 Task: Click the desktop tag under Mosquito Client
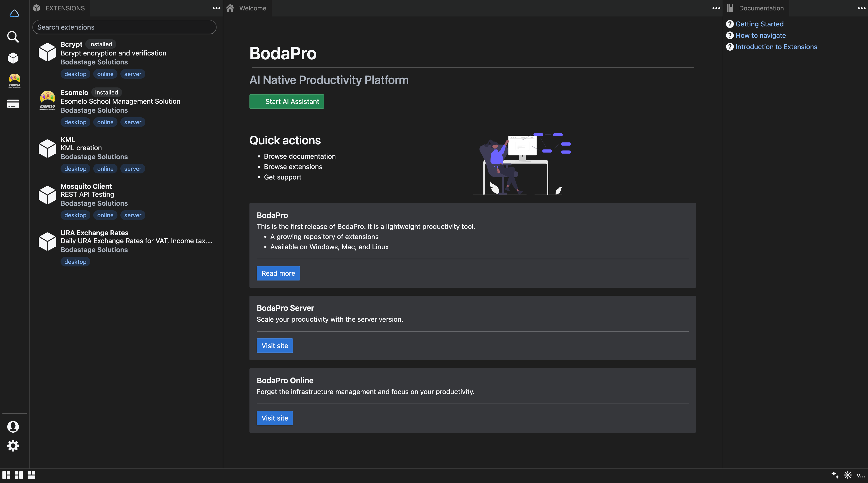coord(75,215)
